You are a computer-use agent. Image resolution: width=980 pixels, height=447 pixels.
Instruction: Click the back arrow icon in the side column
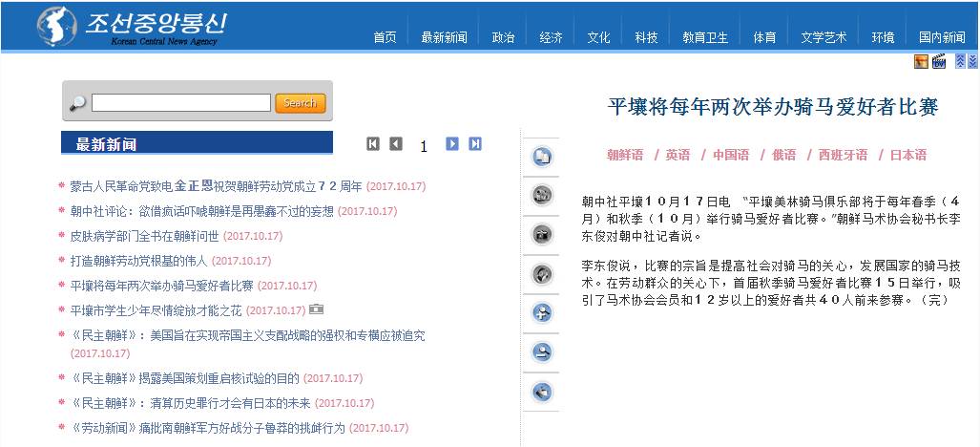click(542, 392)
